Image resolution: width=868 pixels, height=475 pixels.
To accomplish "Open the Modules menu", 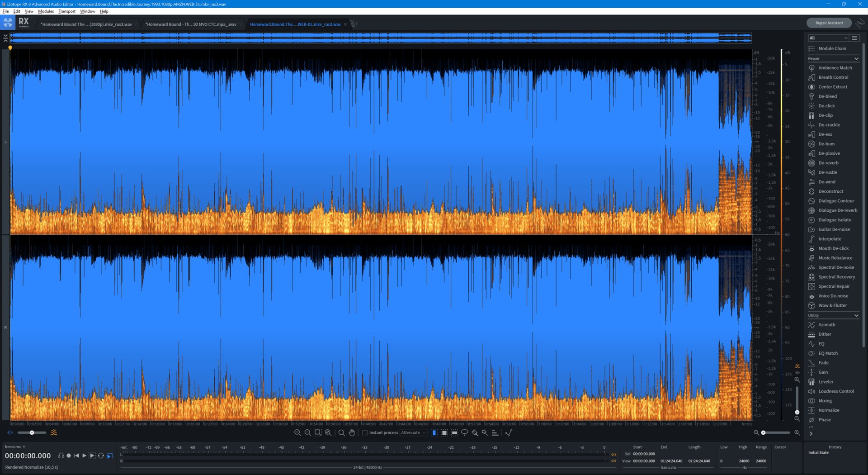I will (46, 11).
